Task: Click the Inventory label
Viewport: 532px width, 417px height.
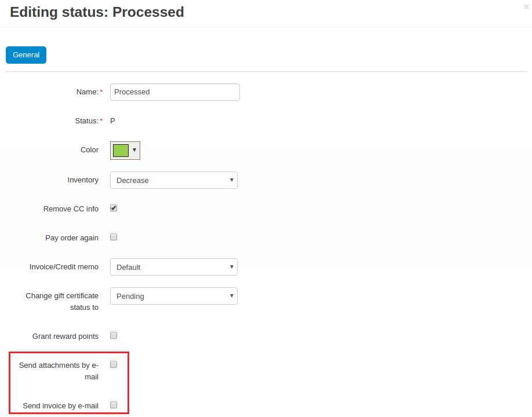Action: pos(83,180)
